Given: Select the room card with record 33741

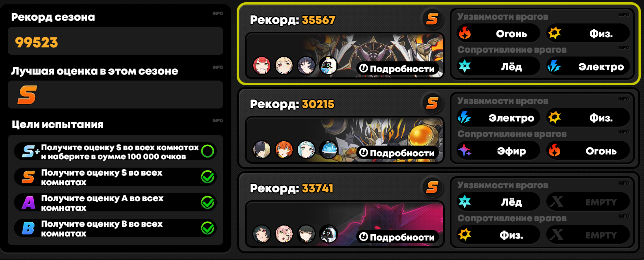Looking at the screenshot, I should [x=439, y=212].
